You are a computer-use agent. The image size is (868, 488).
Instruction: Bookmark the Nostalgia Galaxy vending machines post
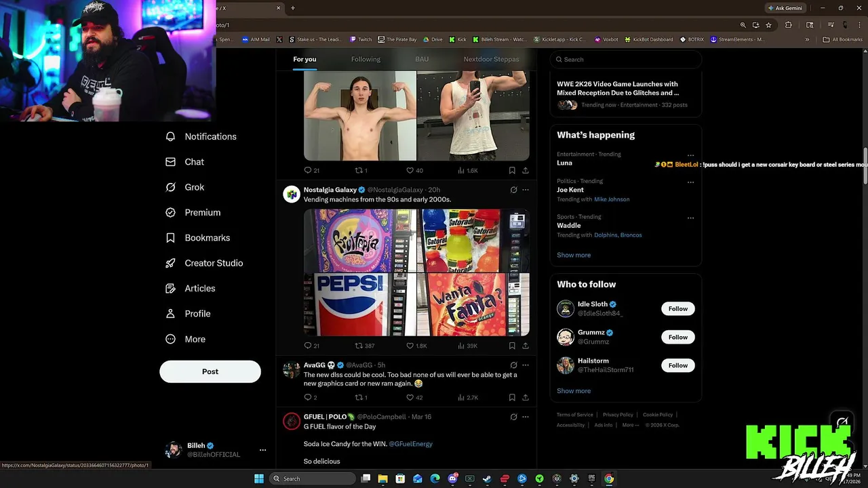512,346
